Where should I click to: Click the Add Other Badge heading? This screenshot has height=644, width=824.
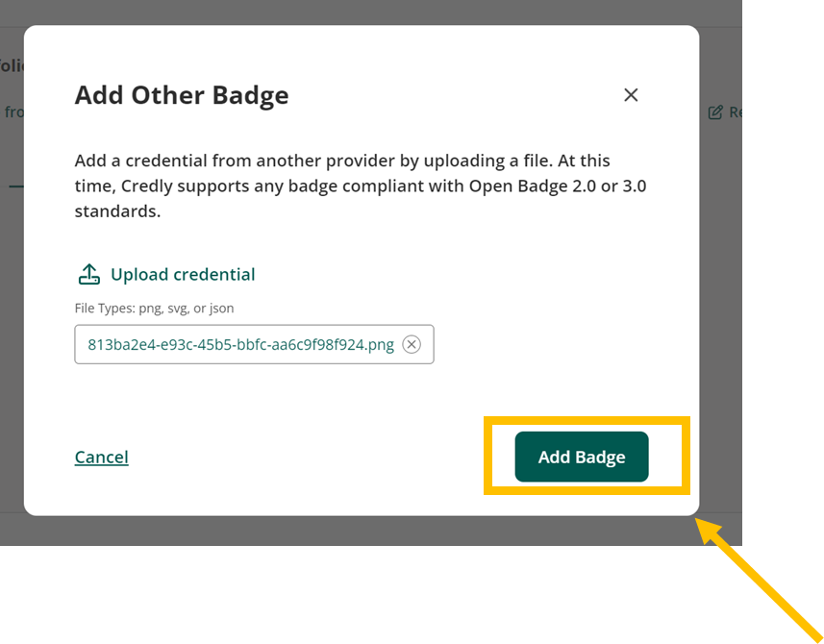pos(182,95)
